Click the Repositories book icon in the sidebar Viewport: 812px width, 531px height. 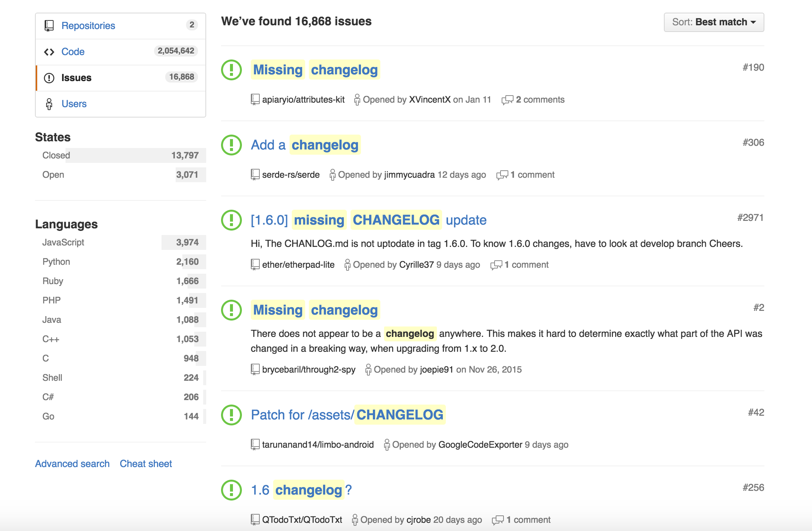49,26
